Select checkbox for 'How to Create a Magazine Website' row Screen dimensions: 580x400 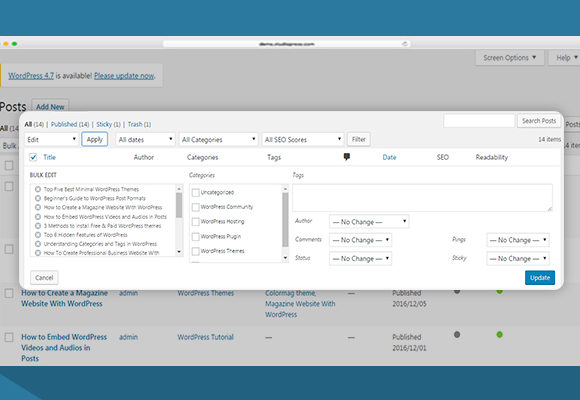[x=9, y=293]
